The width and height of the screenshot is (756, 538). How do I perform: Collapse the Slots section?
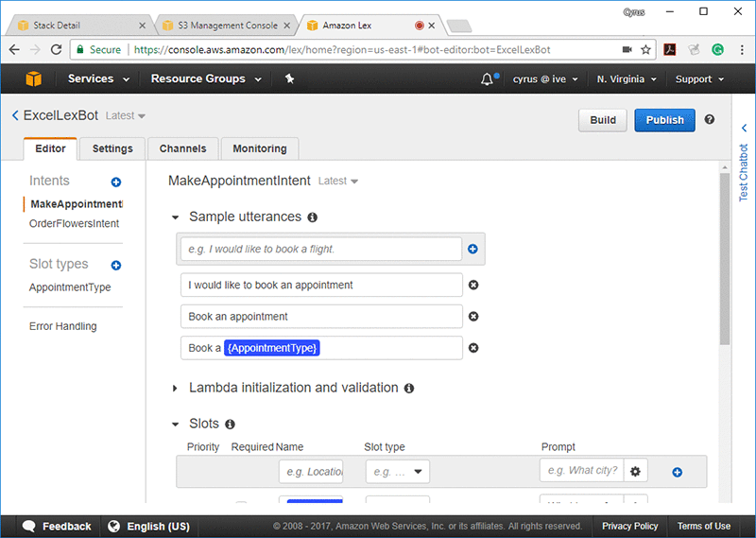click(x=176, y=425)
